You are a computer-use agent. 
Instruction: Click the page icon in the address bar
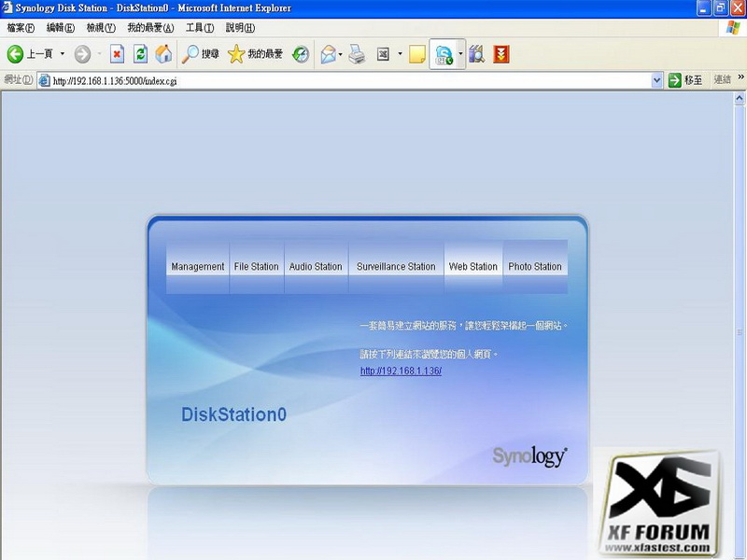click(44, 81)
